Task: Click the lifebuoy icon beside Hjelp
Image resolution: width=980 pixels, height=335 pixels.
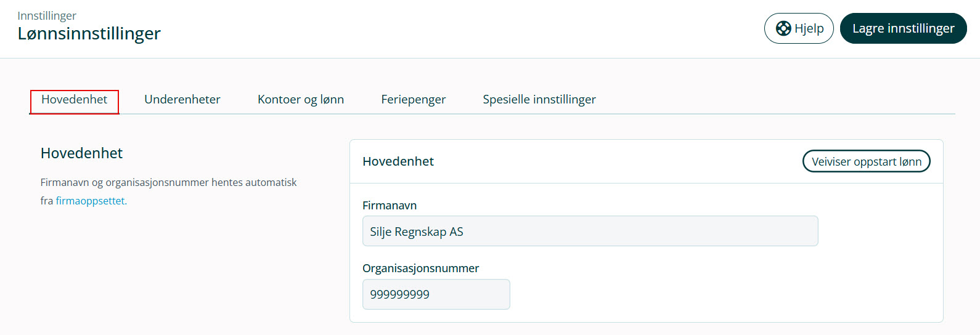Action: point(783,28)
